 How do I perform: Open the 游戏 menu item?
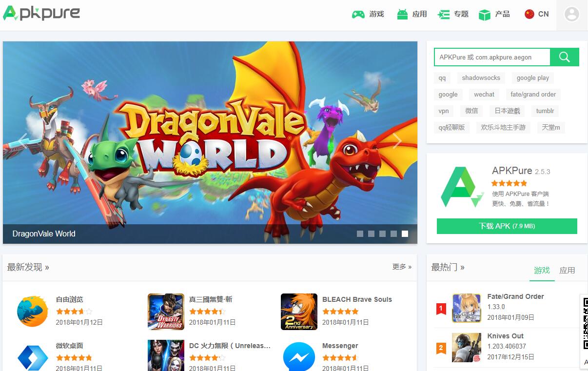pyautogui.click(x=377, y=14)
